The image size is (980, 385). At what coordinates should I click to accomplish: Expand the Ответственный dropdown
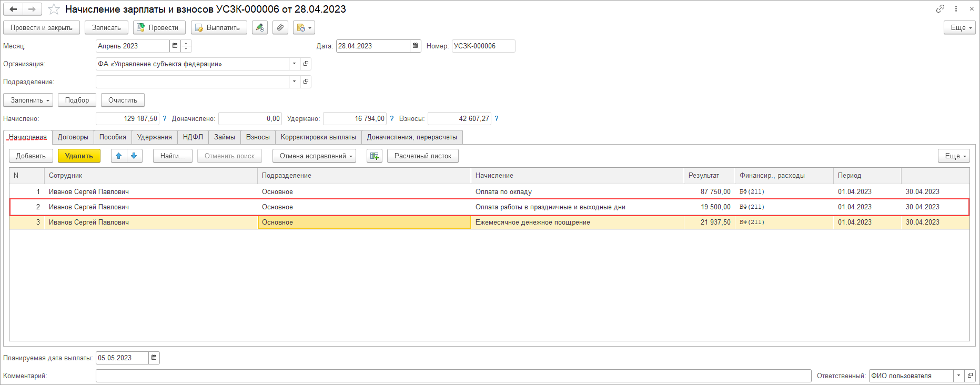tap(959, 376)
